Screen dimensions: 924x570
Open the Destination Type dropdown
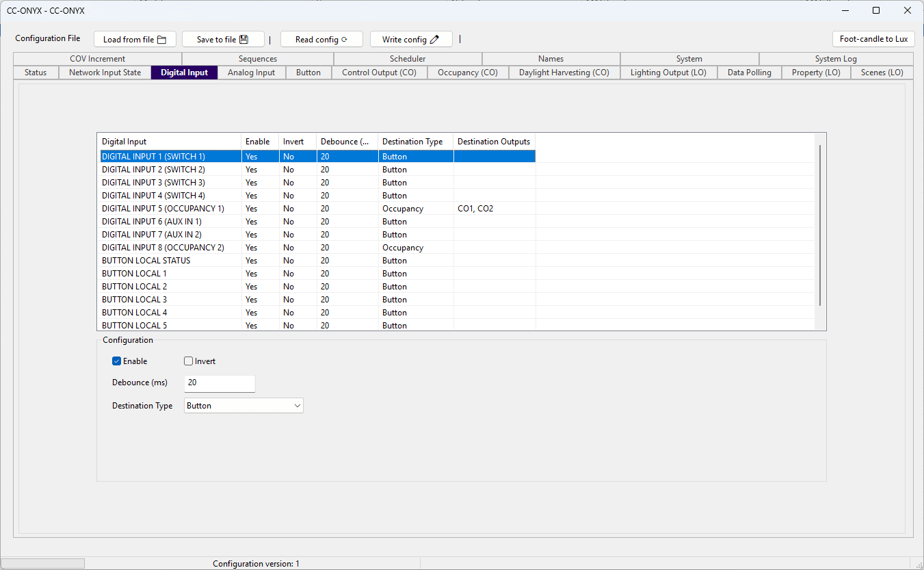click(243, 406)
